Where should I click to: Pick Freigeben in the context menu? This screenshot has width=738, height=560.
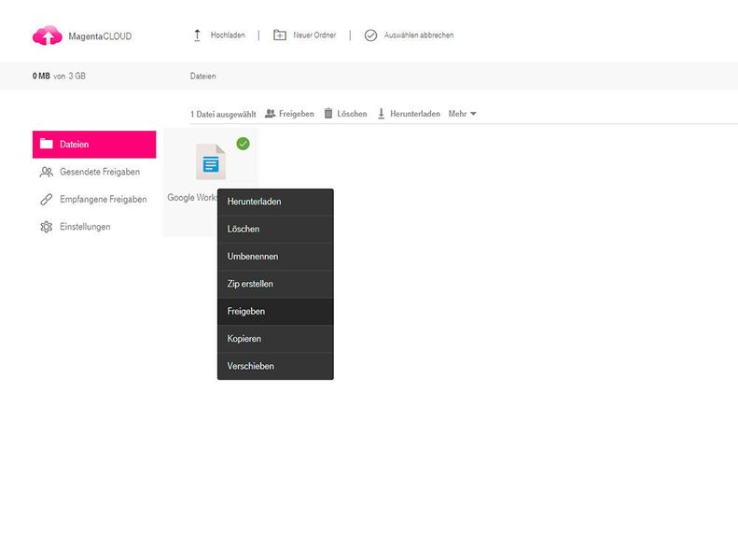pyautogui.click(x=275, y=312)
